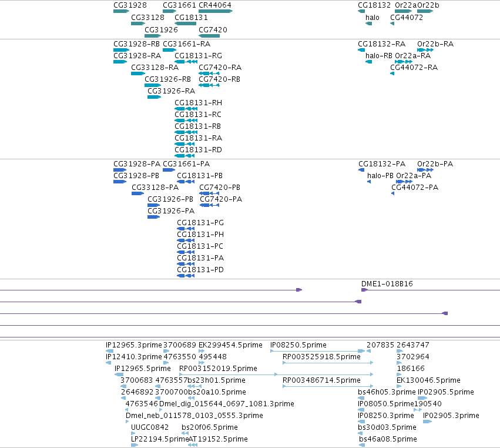Click the IP02905.5prime EST label
The image size is (500, 448).
pyautogui.click(x=446, y=392)
